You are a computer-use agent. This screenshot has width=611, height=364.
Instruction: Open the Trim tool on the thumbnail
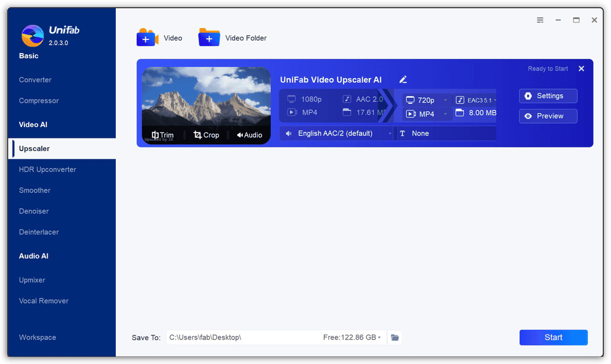(x=162, y=135)
